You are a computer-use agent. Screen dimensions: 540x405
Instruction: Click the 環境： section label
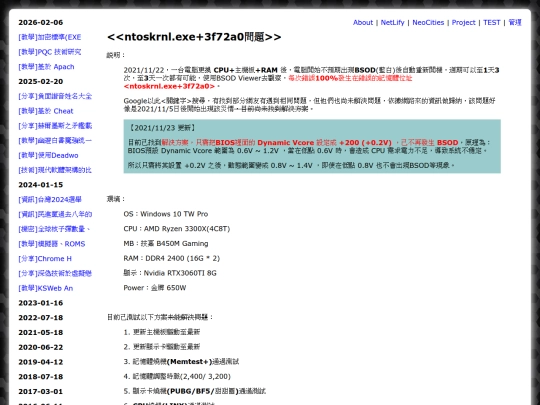point(116,199)
